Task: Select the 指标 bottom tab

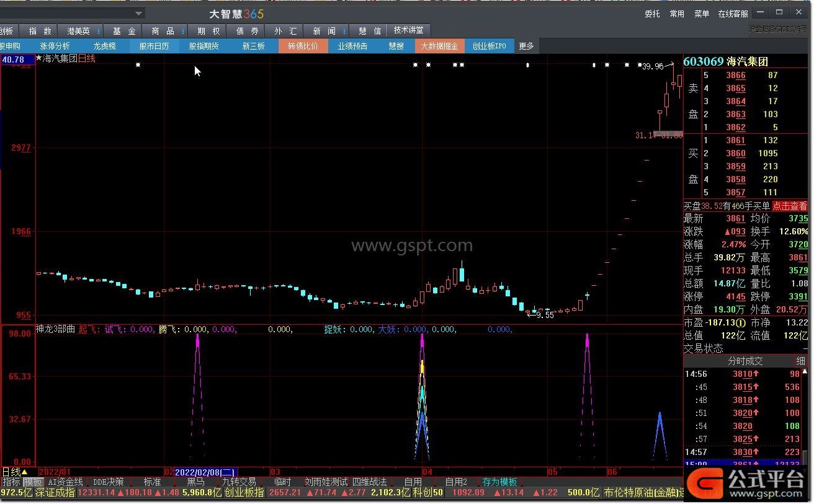Action: [x=11, y=482]
